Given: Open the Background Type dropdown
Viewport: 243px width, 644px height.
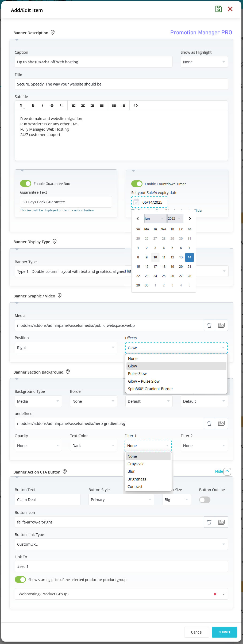Looking at the screenshot, I should click(x=38, y=401).
